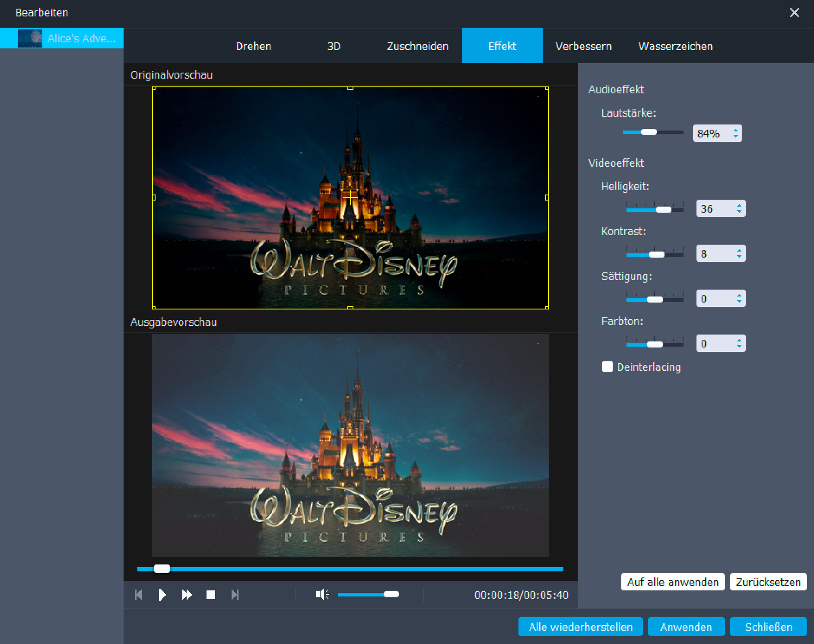Click the 00:00:18/00:05:40 time display
The image size is (814, 644).
click(x=521, y=595)
